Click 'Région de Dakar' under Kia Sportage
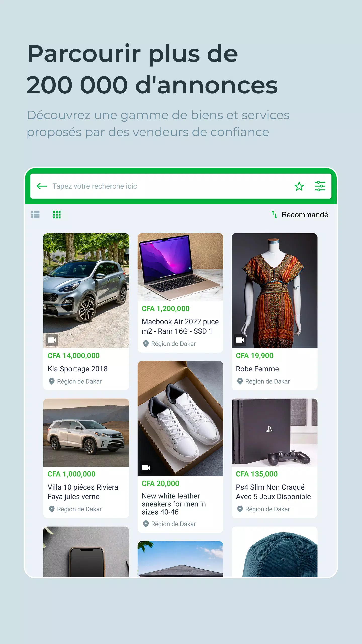The width and height of the screenshot is (362, 644). tap(79, 382)
